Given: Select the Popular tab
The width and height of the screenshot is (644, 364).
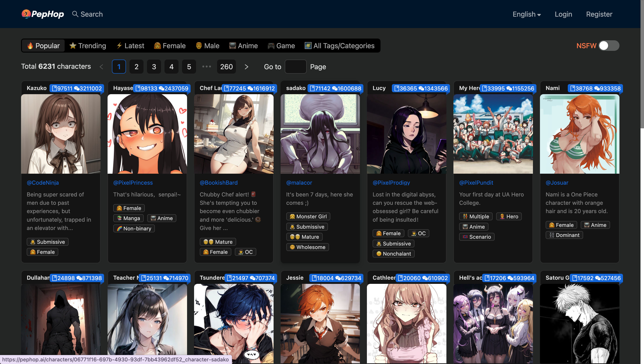Looking at the screenshot, I should pyautogui.click(x=44, y=46).
